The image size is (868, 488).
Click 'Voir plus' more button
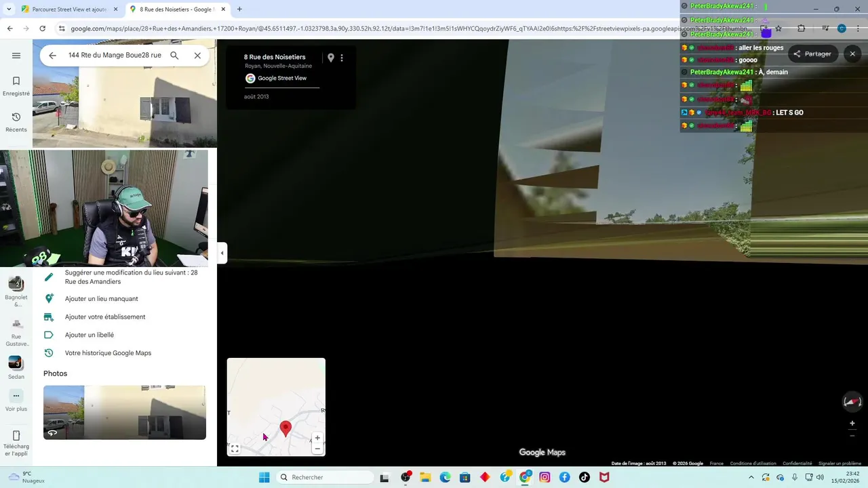pyautogui.click(x=16, y=401)
